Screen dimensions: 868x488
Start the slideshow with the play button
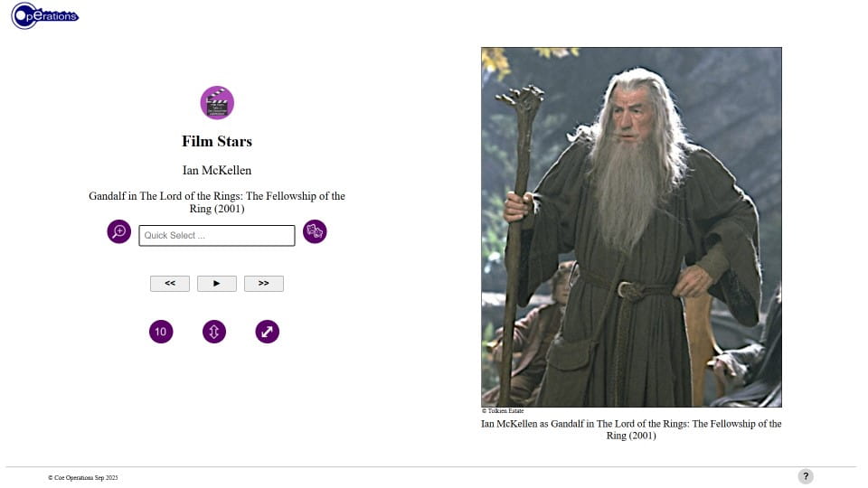coord(217,283)
